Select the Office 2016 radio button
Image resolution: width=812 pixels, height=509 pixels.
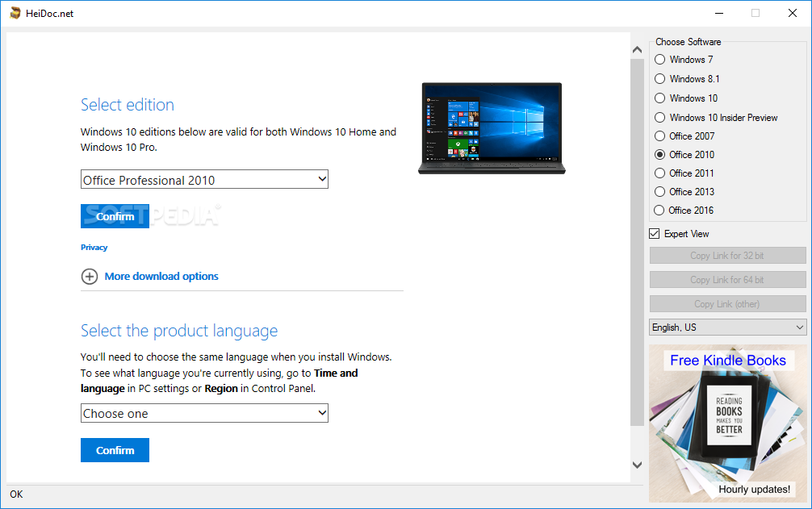[659, 211]
